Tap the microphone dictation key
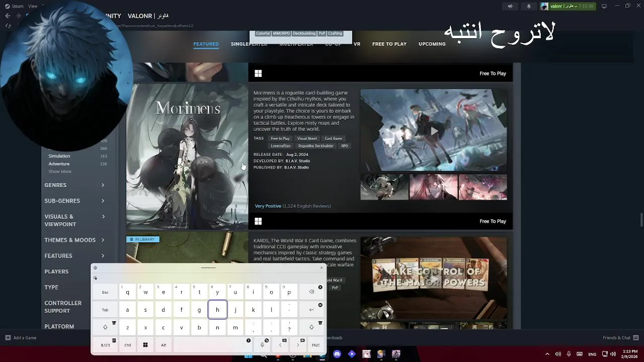This screenshot has width=644, height=362. tap(262, 345)
